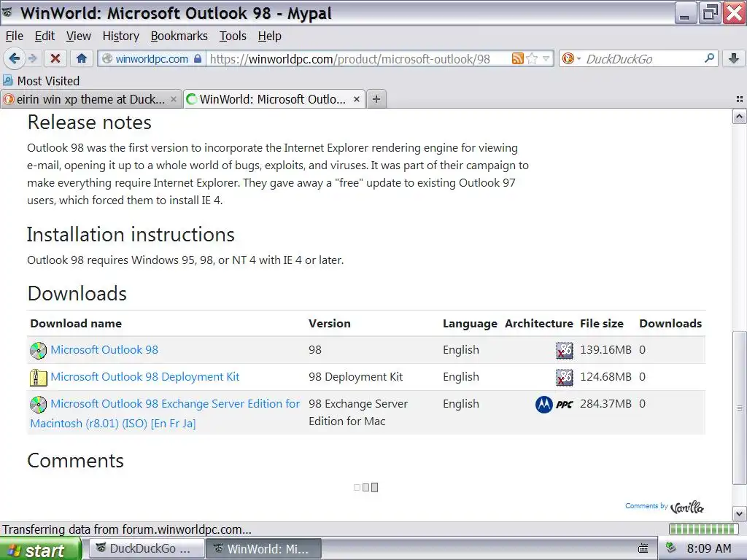
Task: Click the CD icon beside Microsoft Outlook 98
Action: click(x=38, y=351)
